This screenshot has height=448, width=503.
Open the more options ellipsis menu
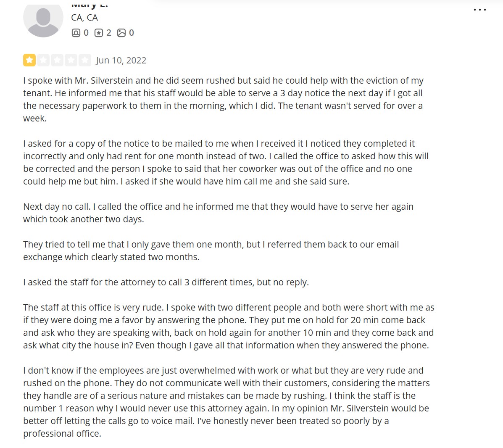pos(479,10)
